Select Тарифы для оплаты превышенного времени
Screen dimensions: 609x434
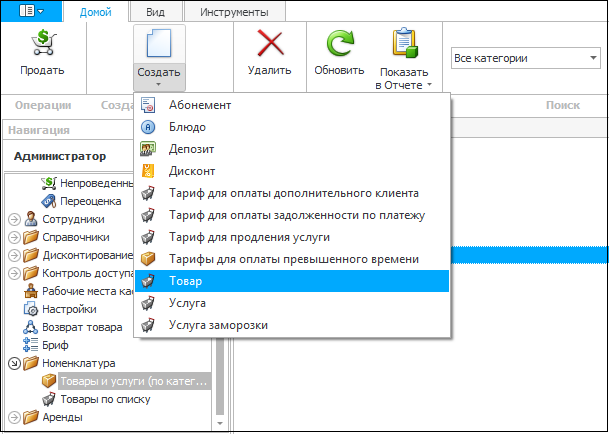292,259
